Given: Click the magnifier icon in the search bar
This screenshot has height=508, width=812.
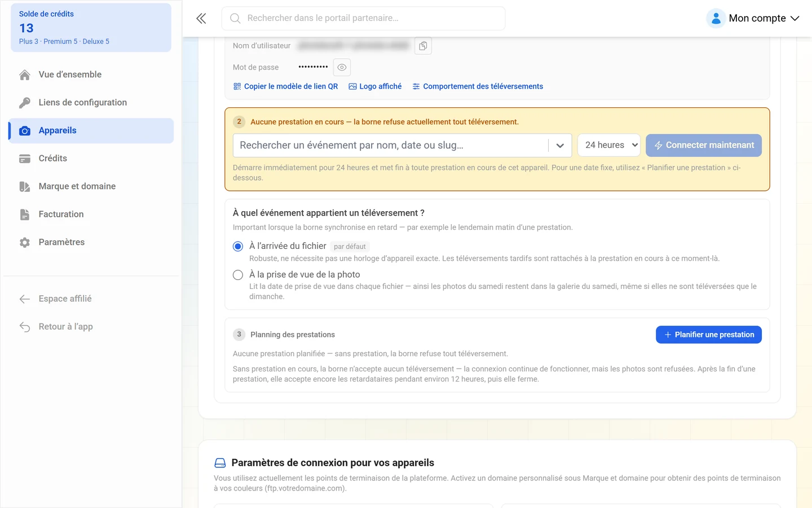Looking at the screenshot, I should [x=235, y=19].
